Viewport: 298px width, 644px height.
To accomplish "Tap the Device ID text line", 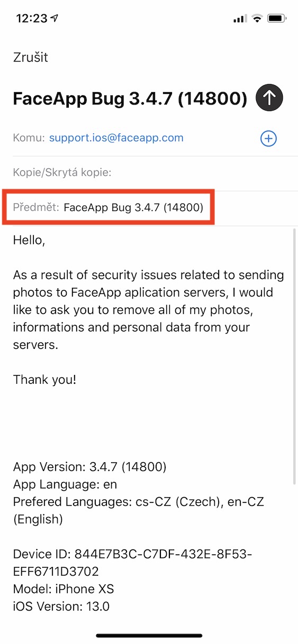I will tap(133, 563).
